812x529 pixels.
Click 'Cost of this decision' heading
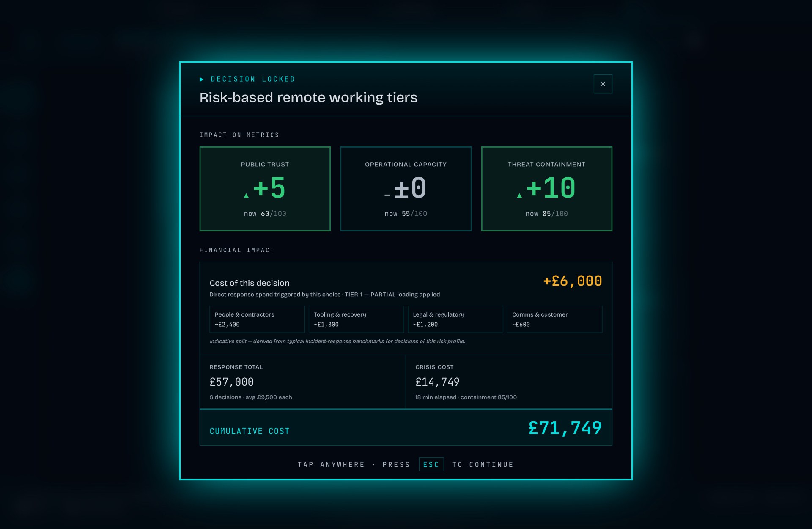pos(250,283)
